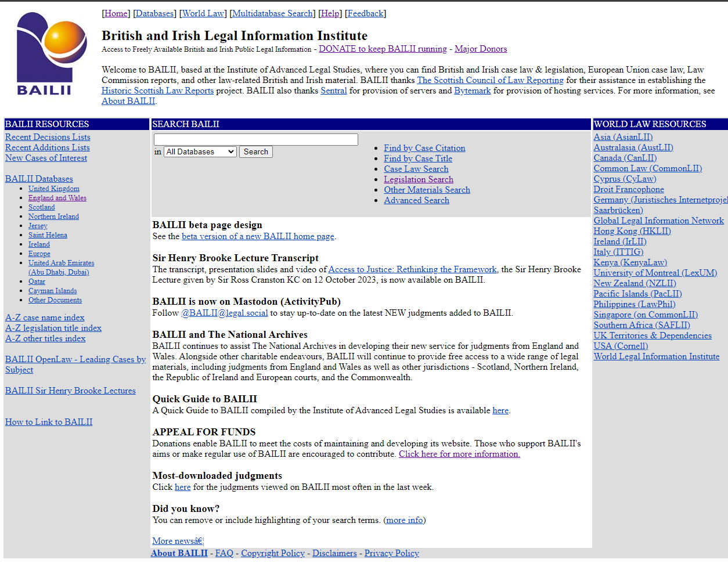Open Recent Decisions Lists
Image resolution: width=728 pixels, height=563 pixels.
[48, 138]
